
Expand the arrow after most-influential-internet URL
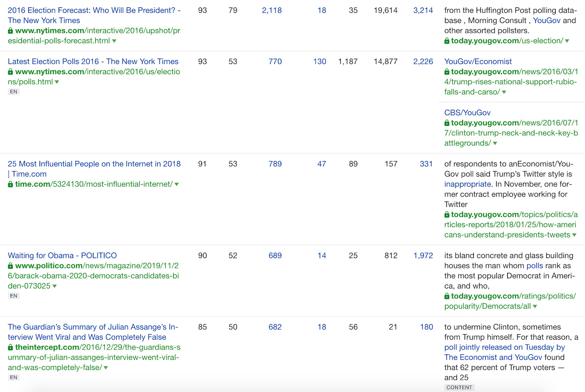(177, 184)
